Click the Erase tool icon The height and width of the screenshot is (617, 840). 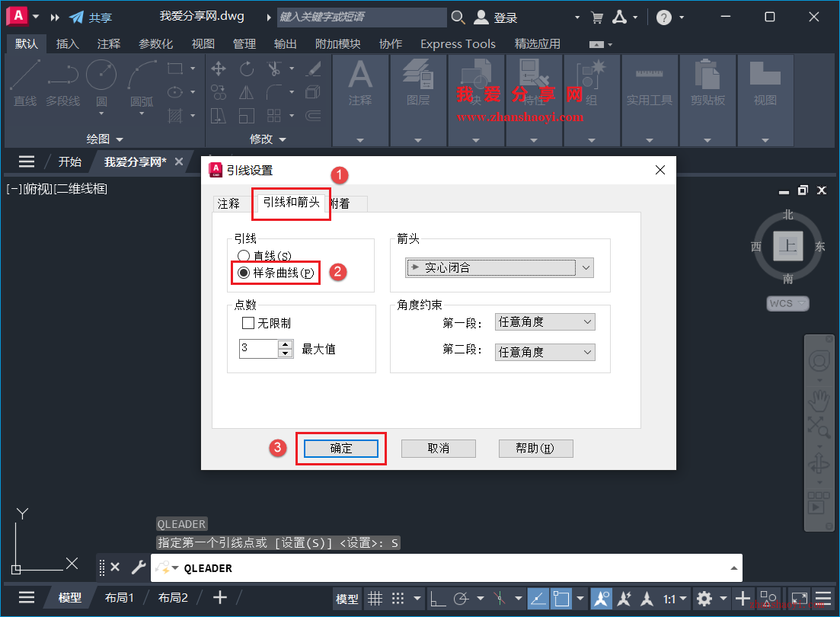(314, 69)
